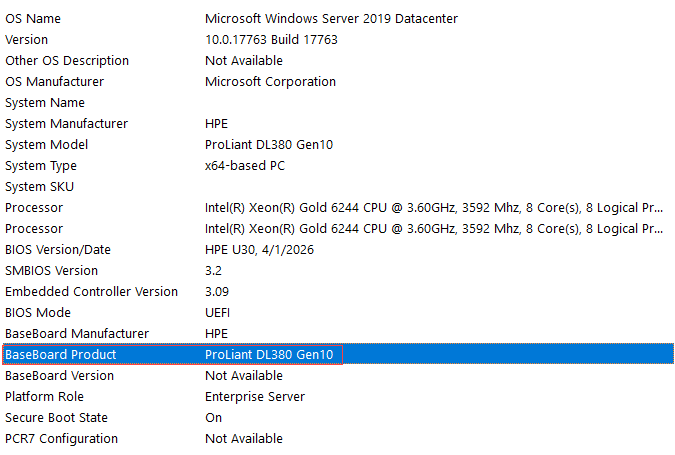Viewport: 675px width, 455px height.
Task: Select the System Type label
Action: pos(40,166)
